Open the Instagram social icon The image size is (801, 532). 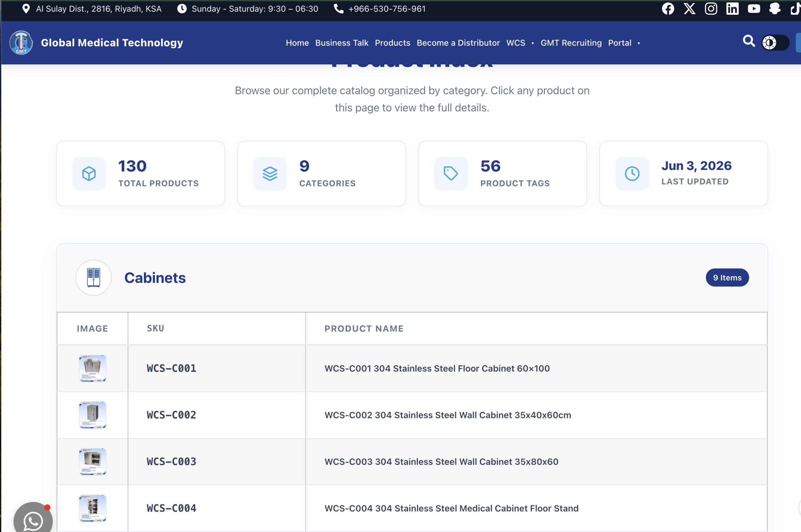(x=711, y=9)
